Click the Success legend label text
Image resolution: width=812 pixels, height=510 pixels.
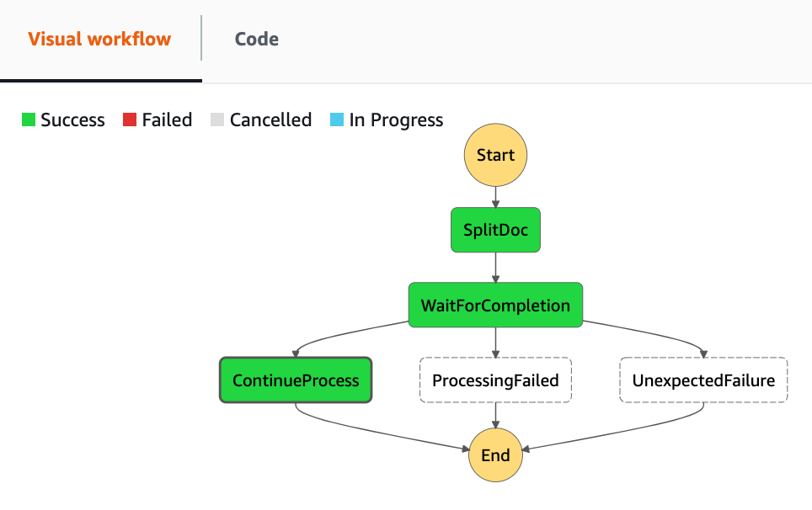[x=74, y=120]
